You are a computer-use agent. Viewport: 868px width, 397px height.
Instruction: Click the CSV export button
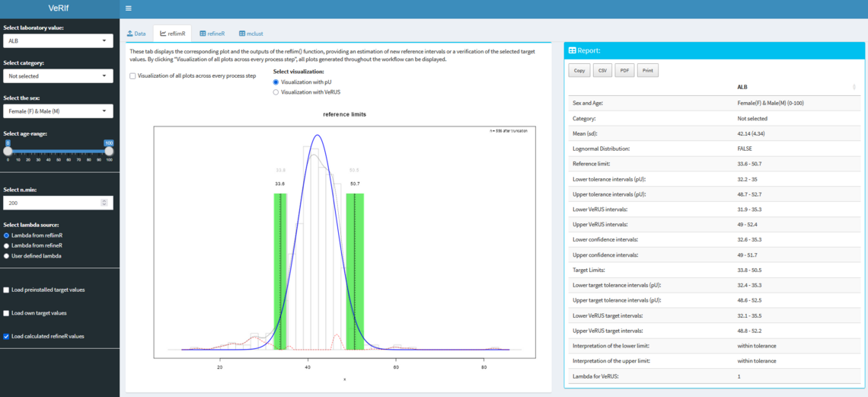(602, 70)
